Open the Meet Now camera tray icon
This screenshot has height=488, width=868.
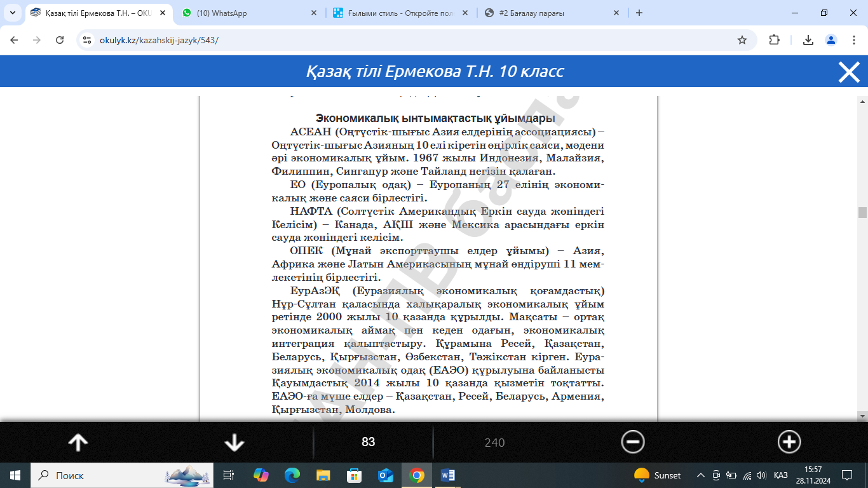pos(716,475)
